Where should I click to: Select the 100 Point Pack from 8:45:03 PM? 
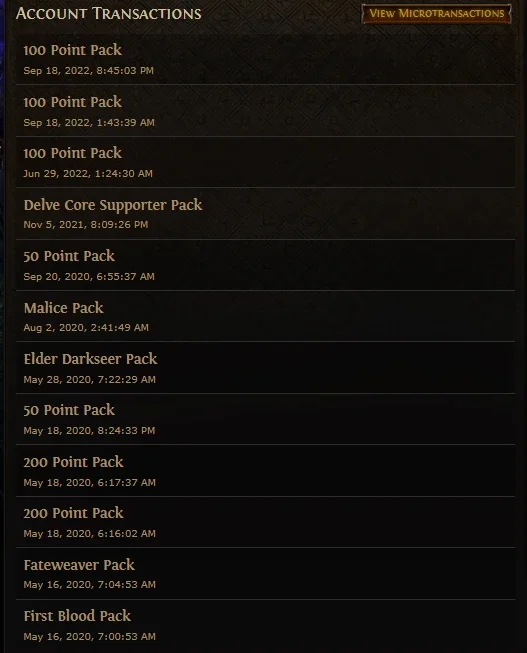pos(265,59)
